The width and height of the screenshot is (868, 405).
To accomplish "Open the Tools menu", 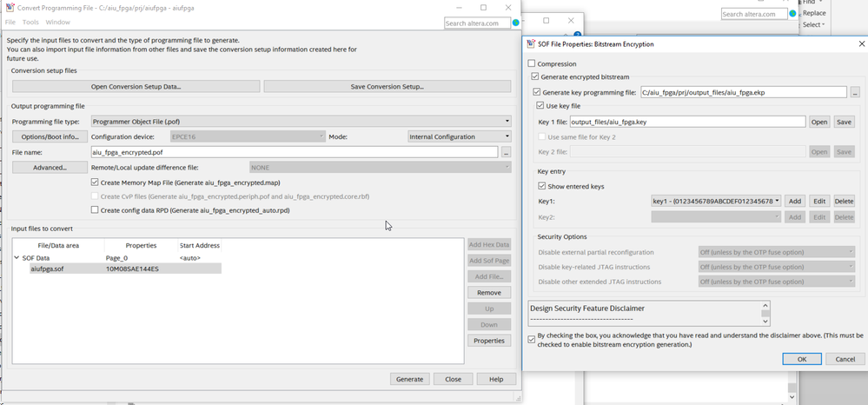I will pyautogui.click(x=30, y=22).
